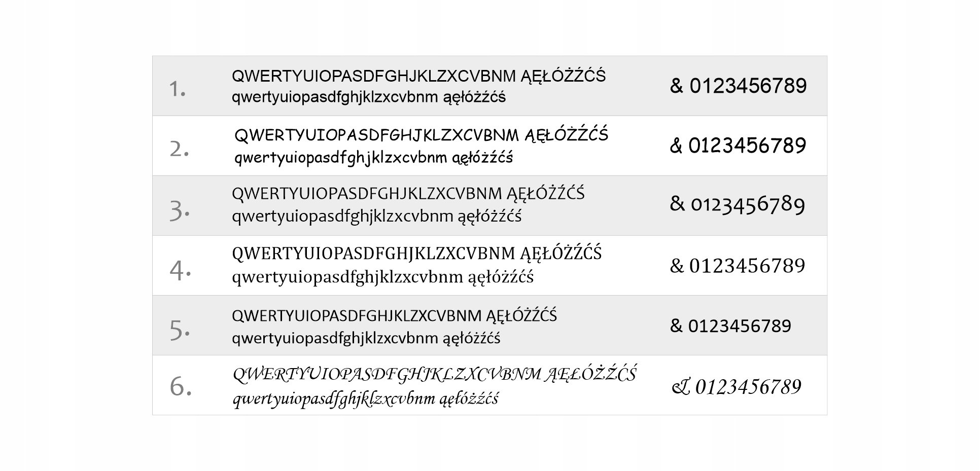
Task: Select font row number 6.
Action: (x=489, y=385)
